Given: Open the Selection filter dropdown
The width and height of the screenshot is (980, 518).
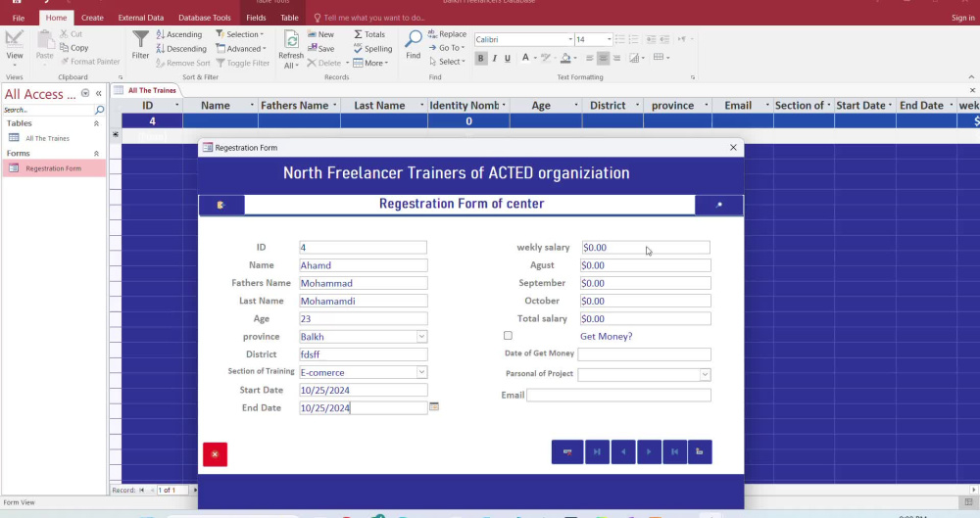Looking at the screenshot, I should click(240, 34).
